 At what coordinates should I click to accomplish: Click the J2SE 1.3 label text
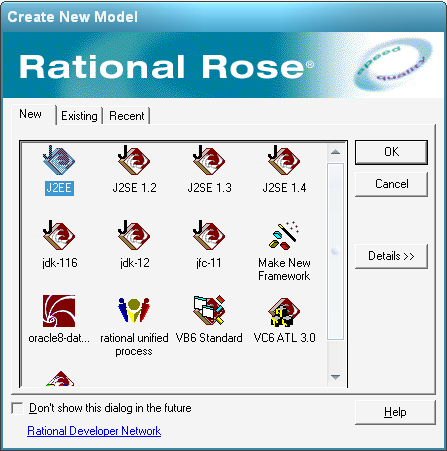[x=209, y=188]
